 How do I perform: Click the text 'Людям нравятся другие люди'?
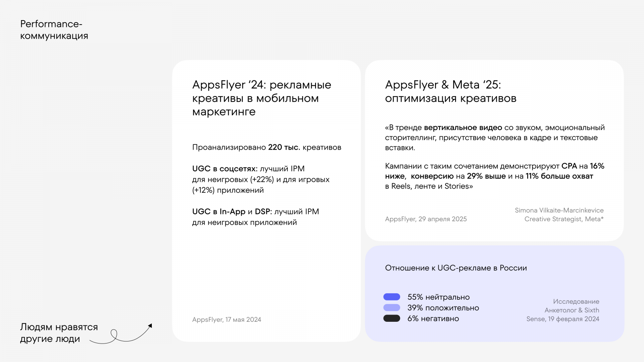[x=59, y=333]
